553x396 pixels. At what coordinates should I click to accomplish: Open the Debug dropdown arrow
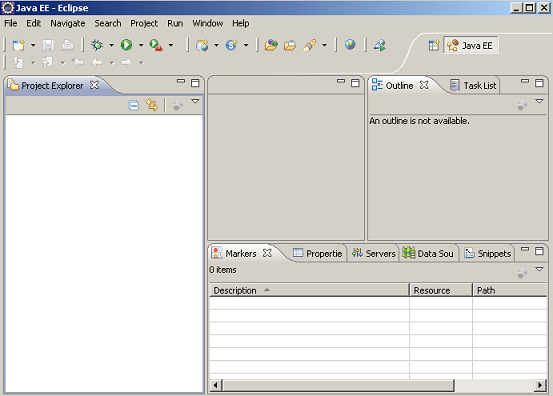click(x=111, y=45)
